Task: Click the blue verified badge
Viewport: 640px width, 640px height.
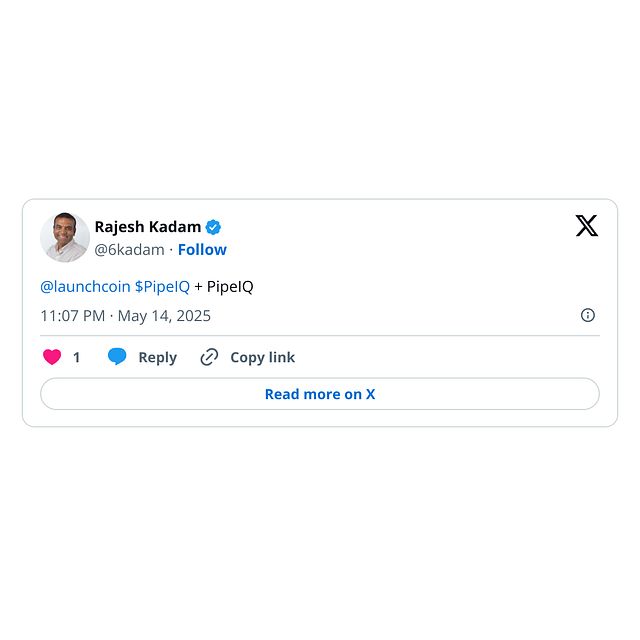Action: pyautogui.click(x=213, y=227)
